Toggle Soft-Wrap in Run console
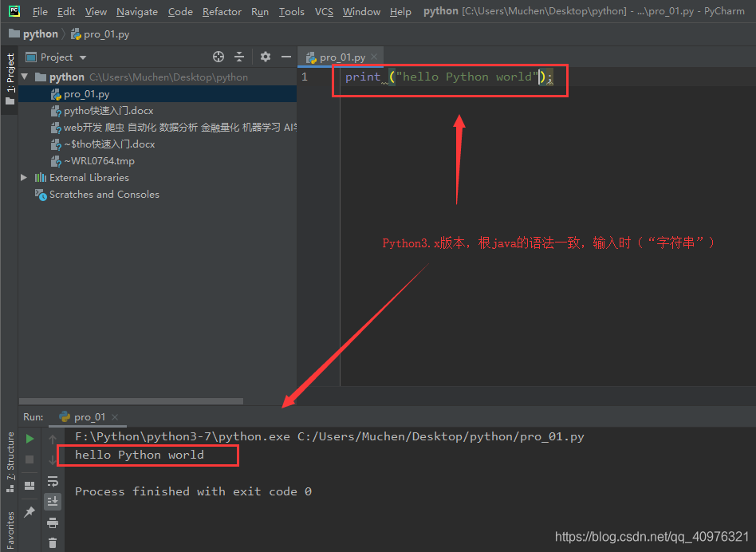The width and height of the screenshot is (756, 552). tap(53, 481)
